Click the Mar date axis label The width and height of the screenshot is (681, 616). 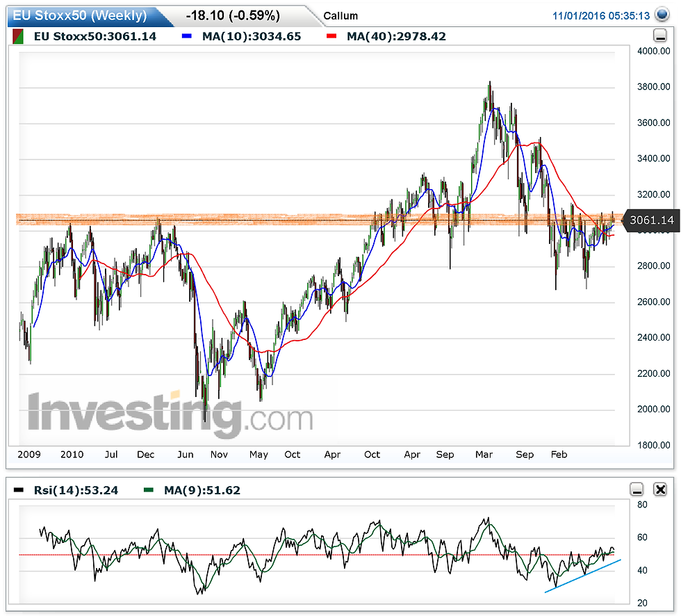pos(484,455)
